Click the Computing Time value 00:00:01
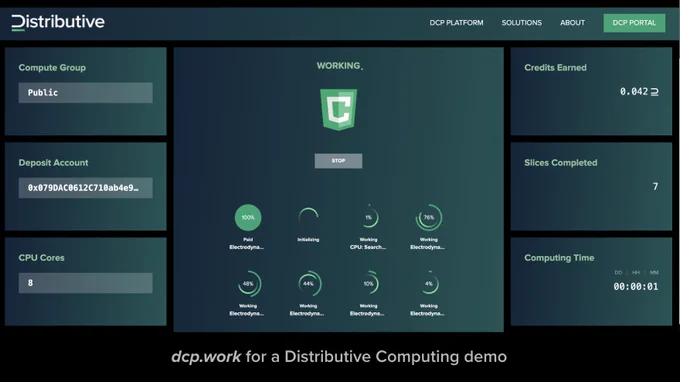 [x=635, y=287]
